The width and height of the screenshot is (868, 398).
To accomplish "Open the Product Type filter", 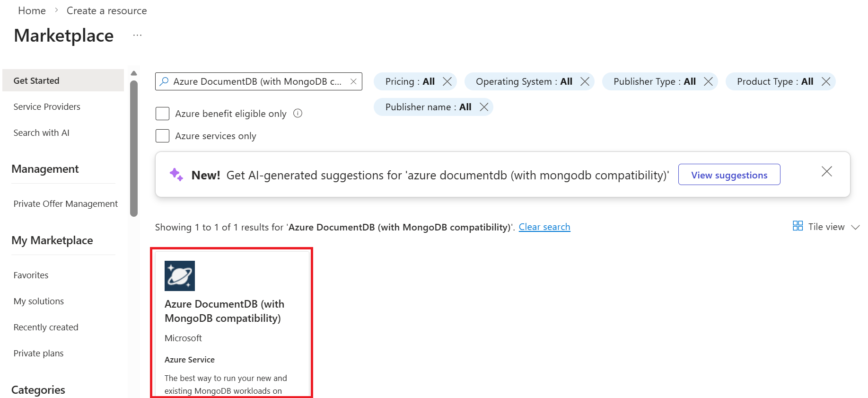I will (773, 81).
